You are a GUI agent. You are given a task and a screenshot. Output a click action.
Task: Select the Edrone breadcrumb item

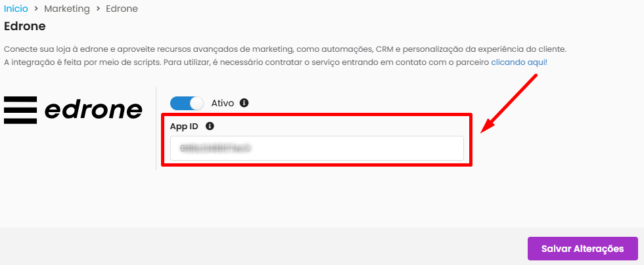[x=122, y=9]
